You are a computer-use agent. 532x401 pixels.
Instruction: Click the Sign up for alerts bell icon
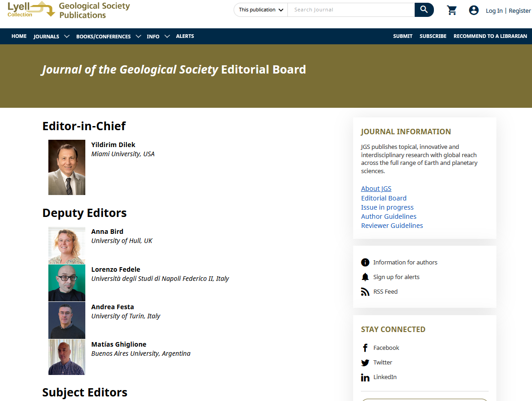pos(365,277)
